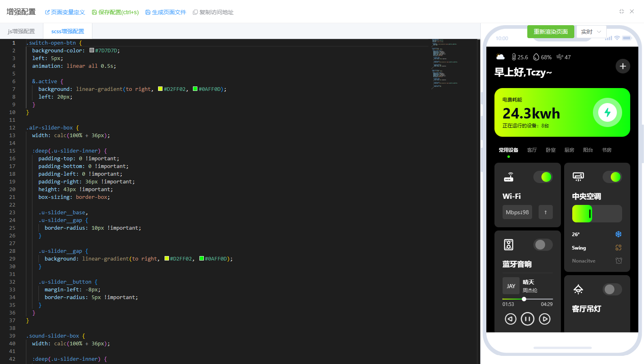Toggle the 中央空调 switch off
This screenshot has width=644, height=364.
point(612,177)
